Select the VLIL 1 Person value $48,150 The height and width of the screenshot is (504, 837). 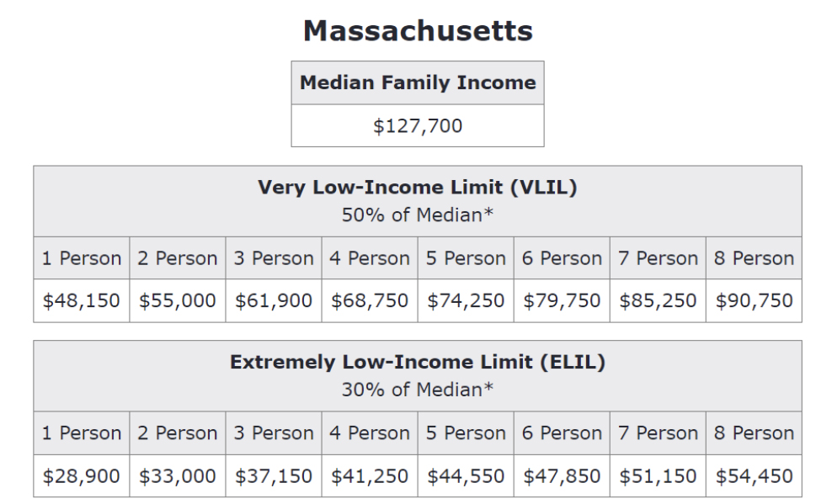(82, 300)
